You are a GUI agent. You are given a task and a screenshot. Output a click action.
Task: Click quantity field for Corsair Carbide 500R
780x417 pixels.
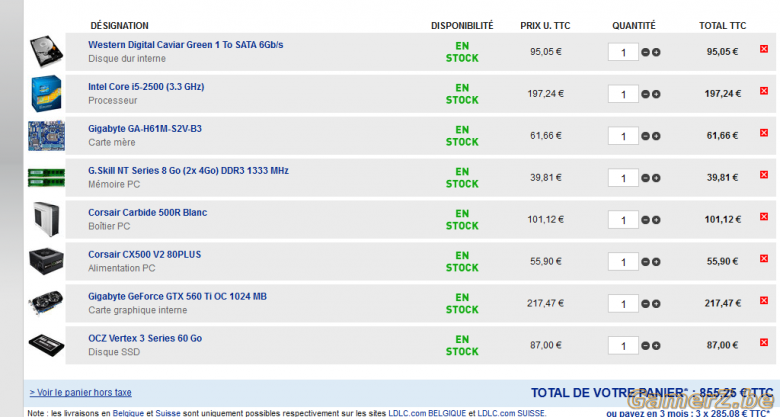click(623, 220)
